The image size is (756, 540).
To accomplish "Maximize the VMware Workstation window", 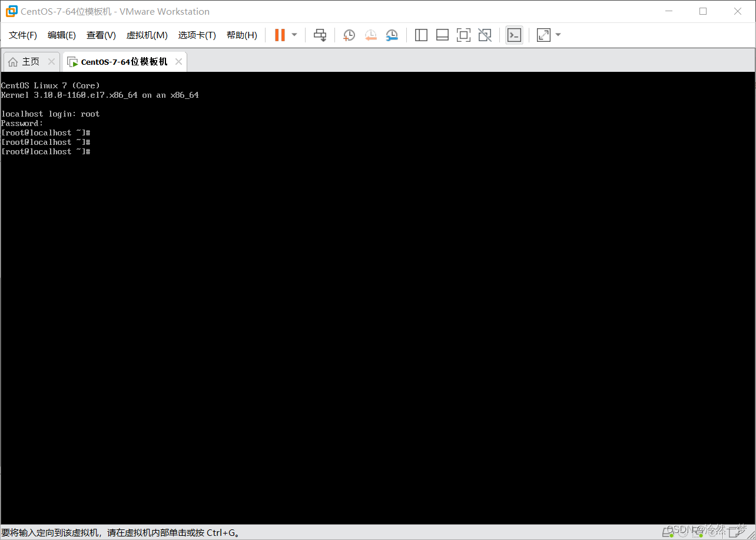I will click(x=703, y=11).
